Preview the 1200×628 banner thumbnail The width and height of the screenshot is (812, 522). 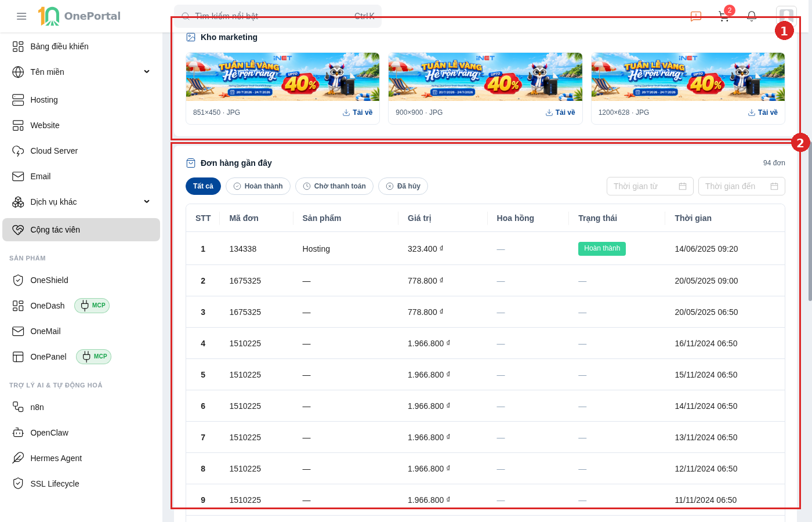coord(688,77)
